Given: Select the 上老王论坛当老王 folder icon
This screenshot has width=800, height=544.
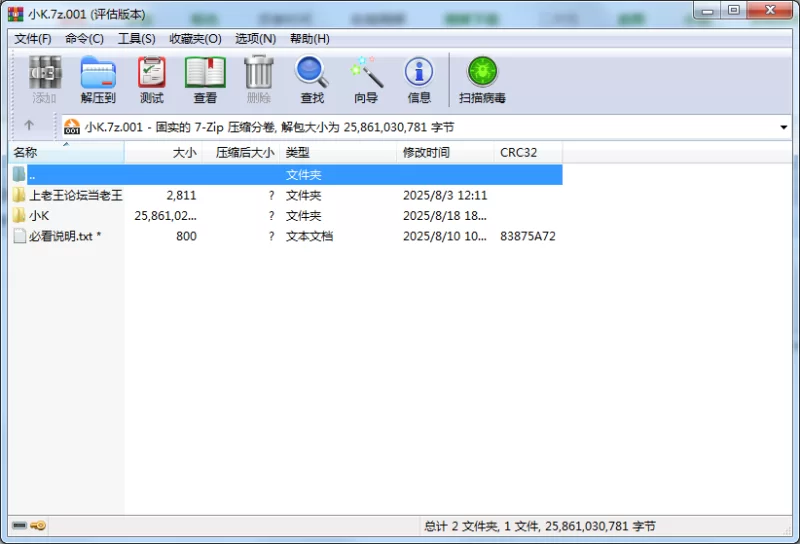Looking at the screenshot, I should pos(19,194).
